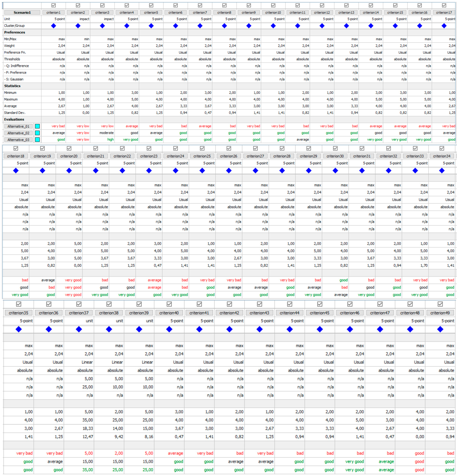The height and width of the screenshot is (476, 457).
Task: Click the cyan swatch beside Alternative_02
Action: click(x=37, y=133)
